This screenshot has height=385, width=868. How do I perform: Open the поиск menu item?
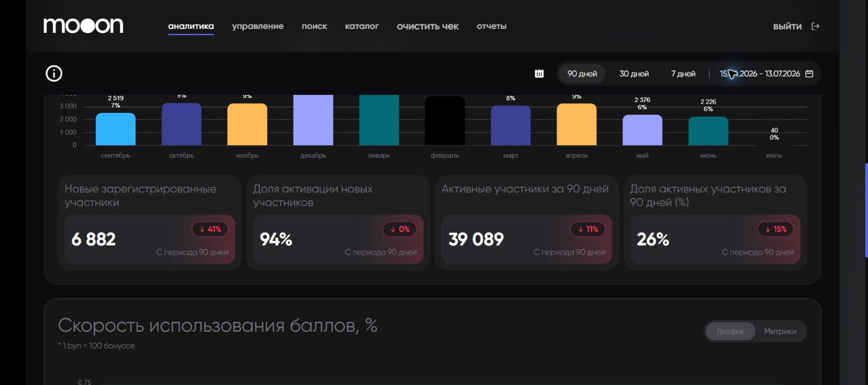tap(314, 26)
